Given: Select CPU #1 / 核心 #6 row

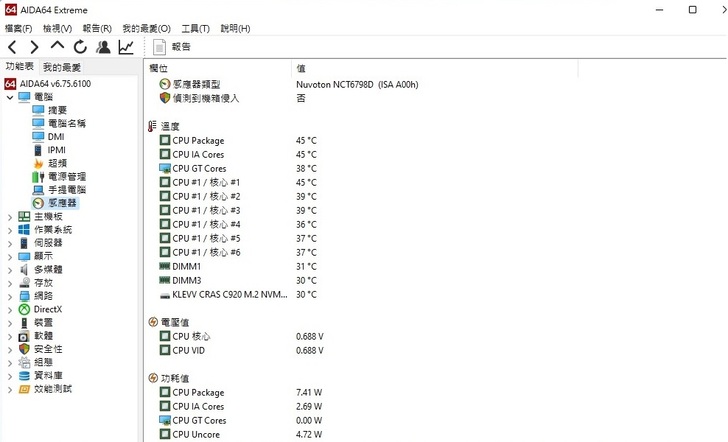Looking at the screenshot, I should [x=239, y=252].
